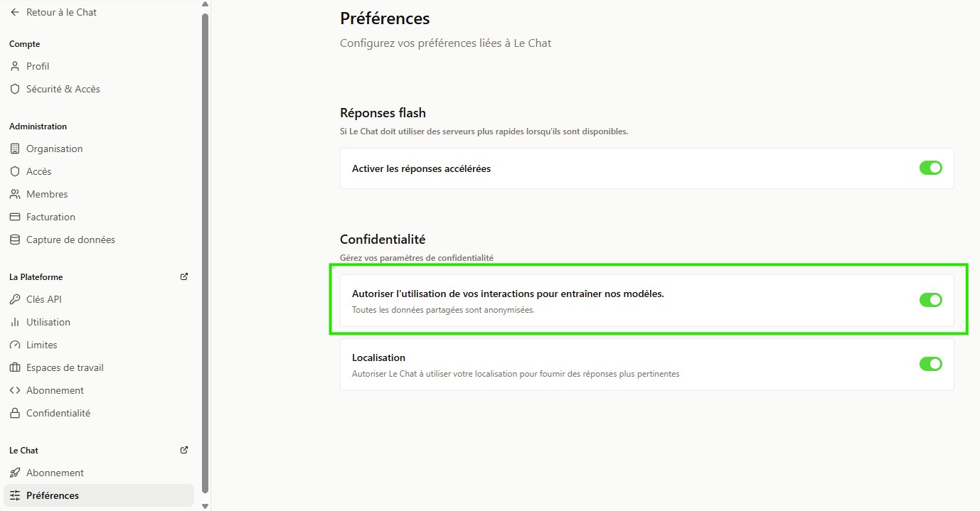Select Préférences in the sidebar
This screenshot has height=511, width=980.
point(53,495)
